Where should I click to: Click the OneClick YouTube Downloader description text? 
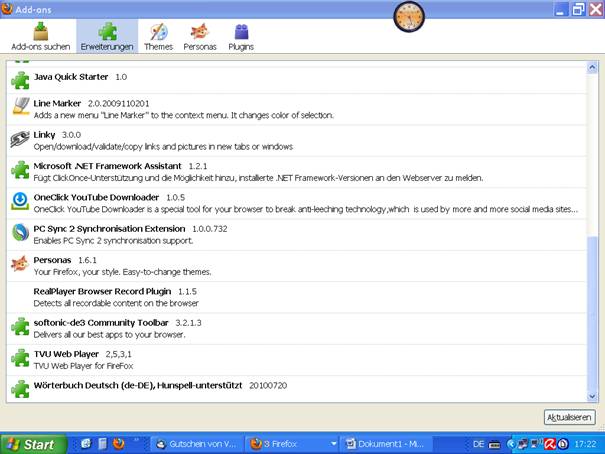click(306, 209)
